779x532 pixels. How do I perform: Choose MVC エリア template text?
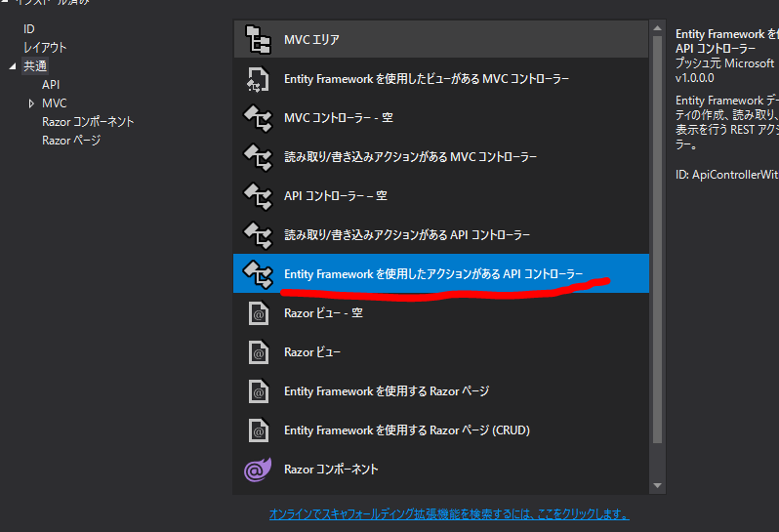[x=311, y=40]
